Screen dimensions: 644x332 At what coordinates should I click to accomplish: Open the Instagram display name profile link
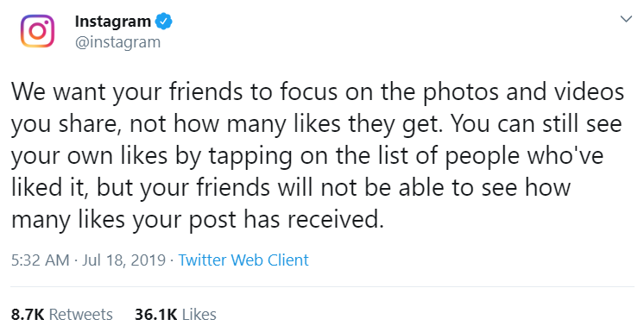[x=113, y=22]
